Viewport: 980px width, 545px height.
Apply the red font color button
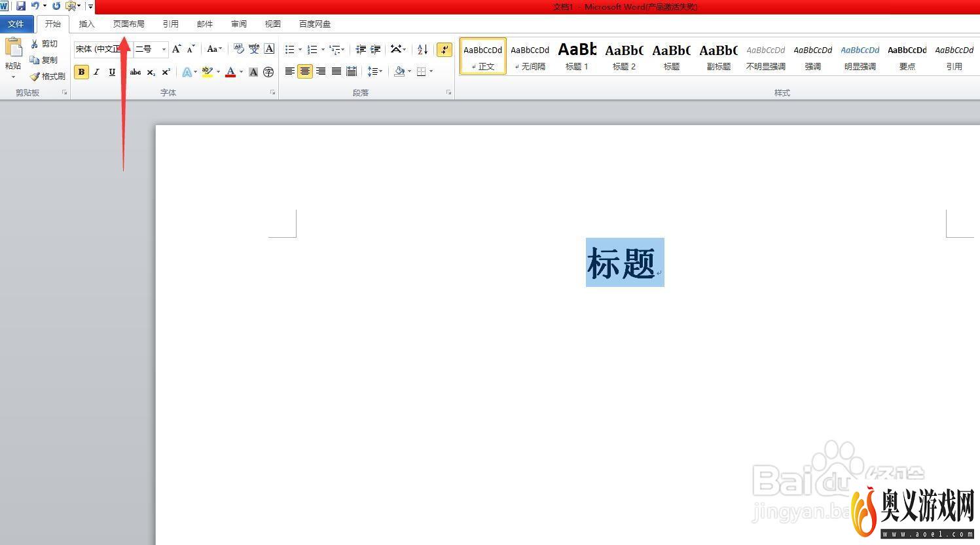230,72
